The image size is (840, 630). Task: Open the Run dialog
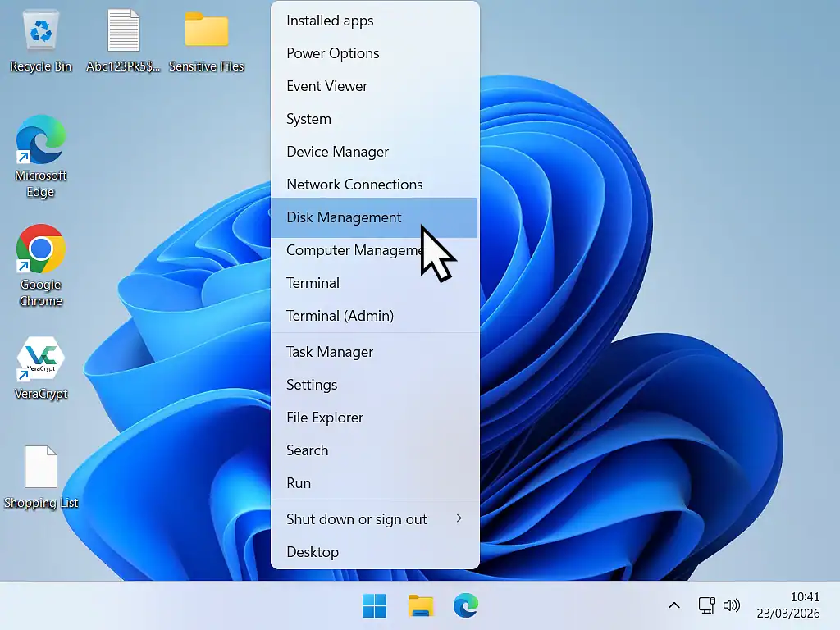(299, 483)
